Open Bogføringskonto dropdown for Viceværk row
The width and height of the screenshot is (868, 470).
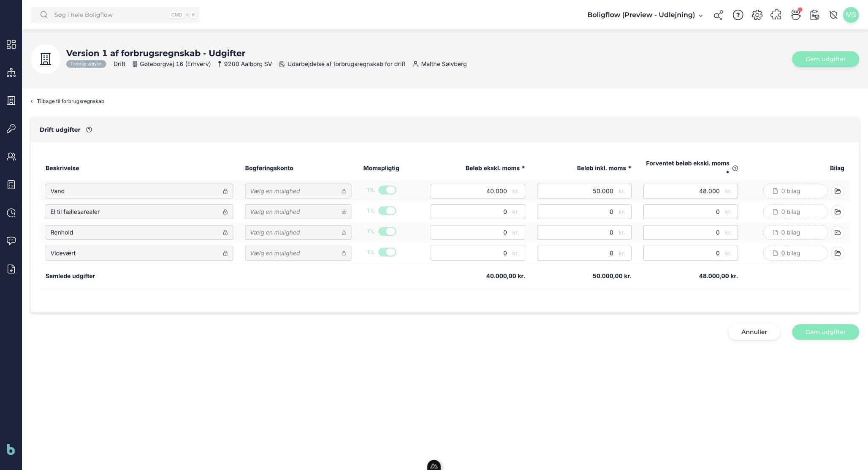[298, 253]
